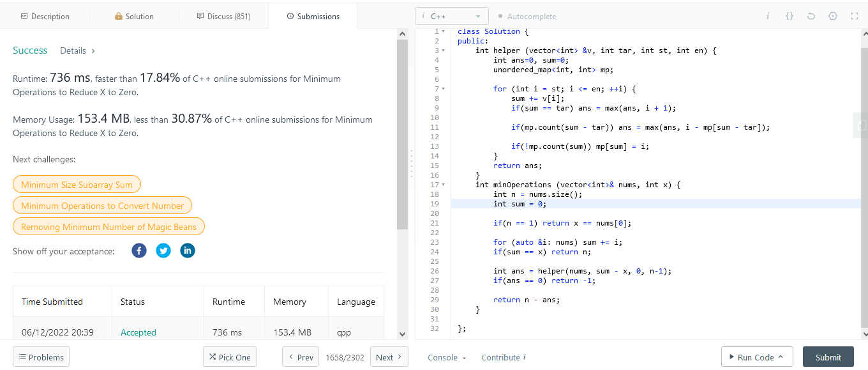Open Minimum Operations to Convert Number
This screenshot has width=868, height=370.
[102, 206]
